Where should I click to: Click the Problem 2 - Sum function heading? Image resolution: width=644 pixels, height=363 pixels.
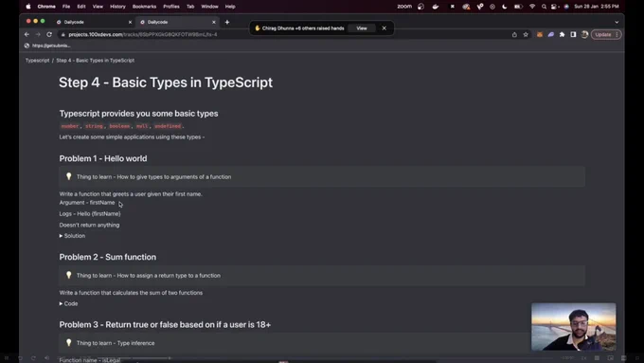[108, 258]
